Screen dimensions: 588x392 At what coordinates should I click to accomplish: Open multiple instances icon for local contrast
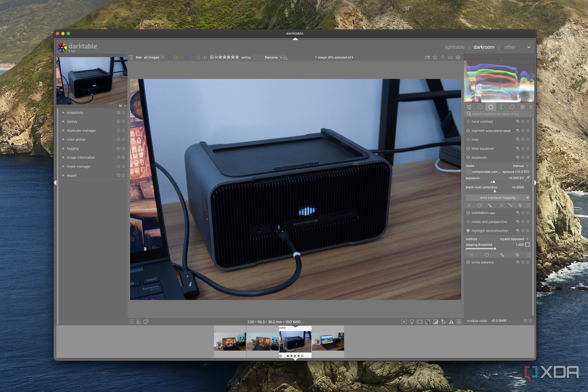click(518, 122)
